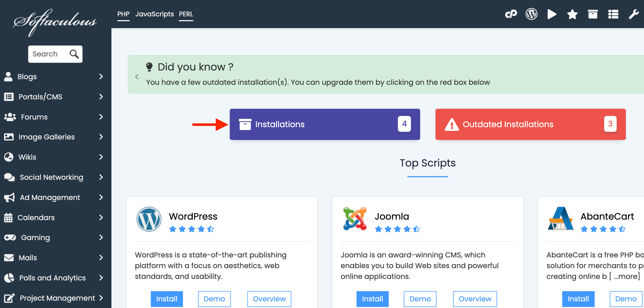This screenshot has width=644, height=308.
Task: Click the Mails envelope icon in sidebar
Action: click(x=9, y=258)
